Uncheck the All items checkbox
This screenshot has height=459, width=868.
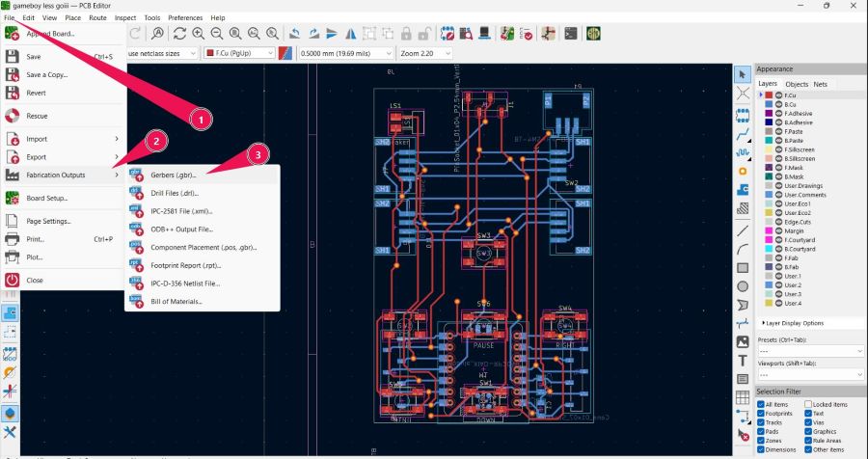click(x=761, y=404)
